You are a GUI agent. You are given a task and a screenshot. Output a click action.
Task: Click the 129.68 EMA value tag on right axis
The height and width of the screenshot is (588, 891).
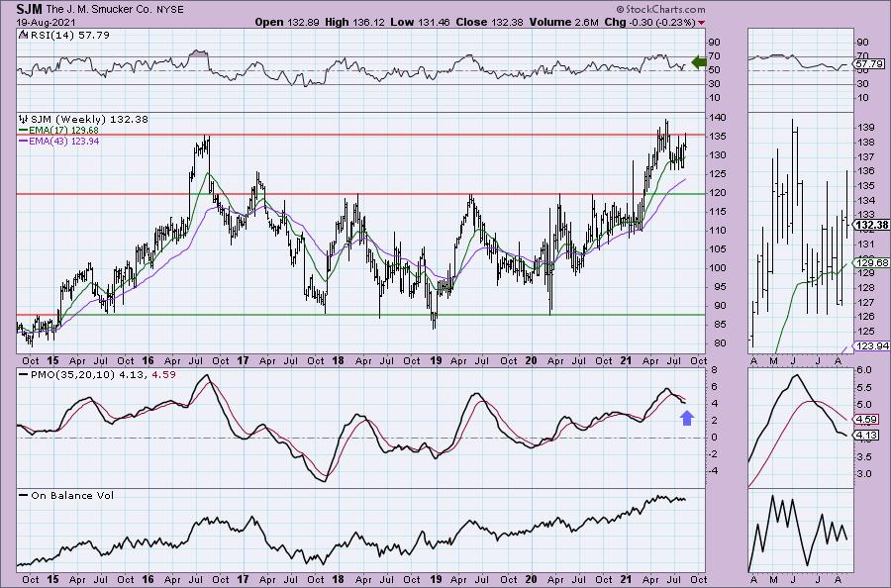pos(871,262)
